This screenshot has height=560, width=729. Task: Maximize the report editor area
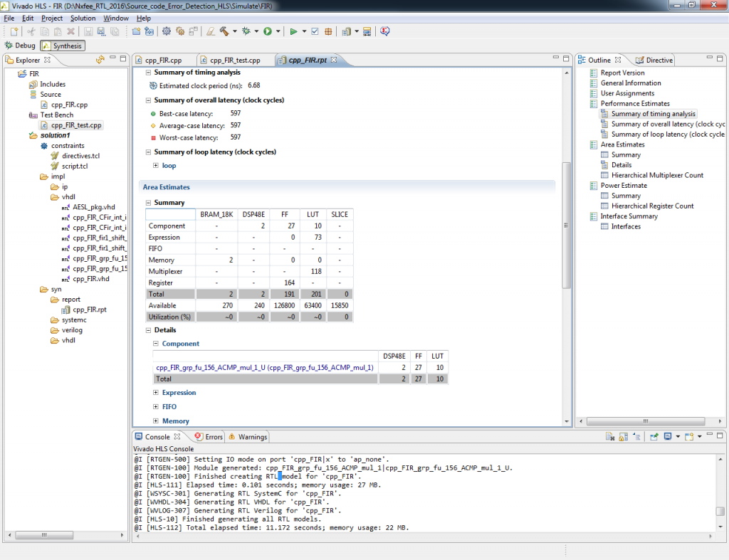coord(566,58)
